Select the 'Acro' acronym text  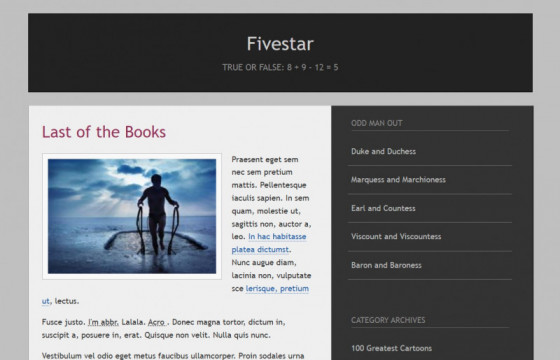[x=156, y=322]
